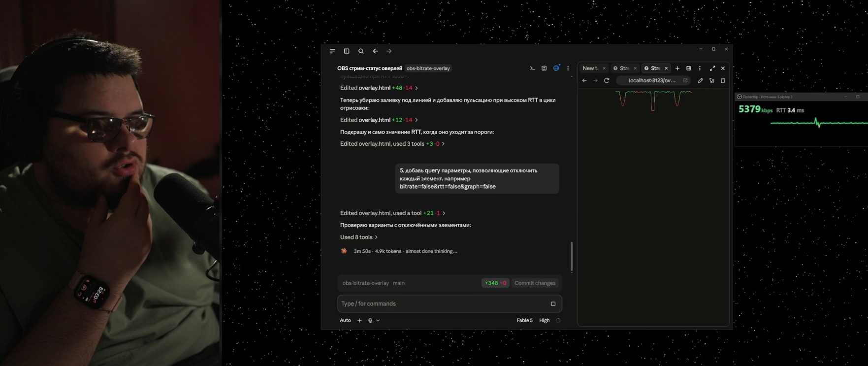Viewport: 868px width, 366px height.
Task: Click the 'OBS стрим-статус оверлей' session title
Action: pyautogui.click(x=369, y=68)
